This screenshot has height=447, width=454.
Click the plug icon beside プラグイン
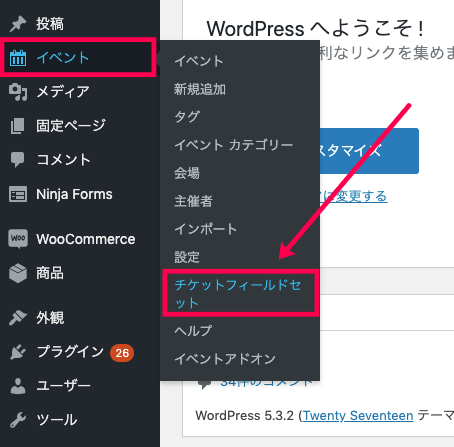18,352
